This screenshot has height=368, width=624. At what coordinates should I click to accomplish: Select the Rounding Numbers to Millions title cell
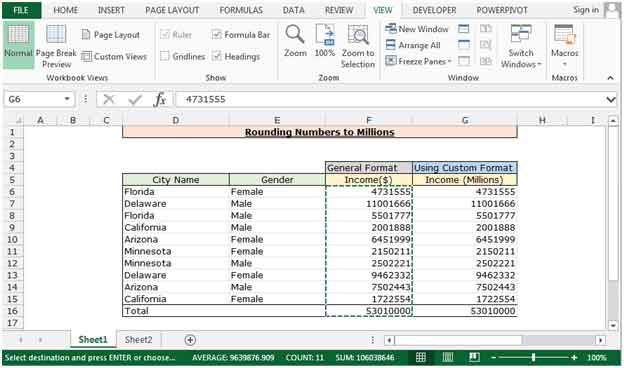click(320, 132)
